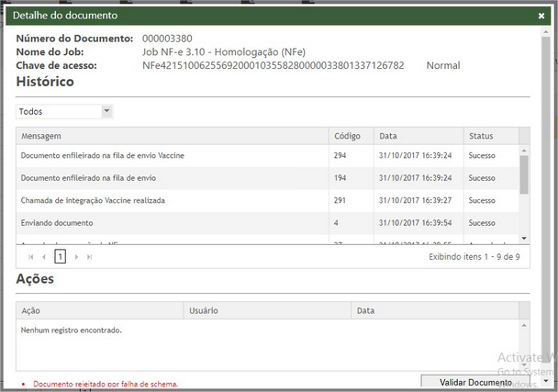The height and width of the screenshot is (392, 558).
Task: Click dialog scrollbar up arrow
Action: click(x=545, y=32)
